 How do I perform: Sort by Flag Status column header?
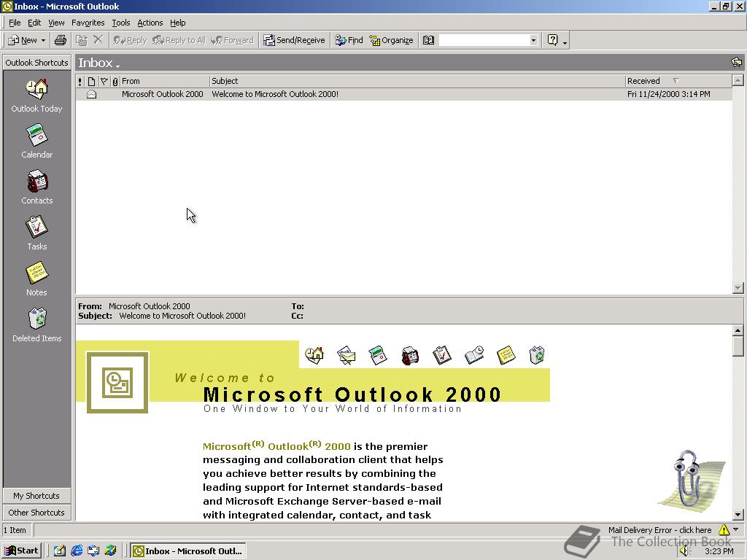pyautogui.click(x=104, y=81)
